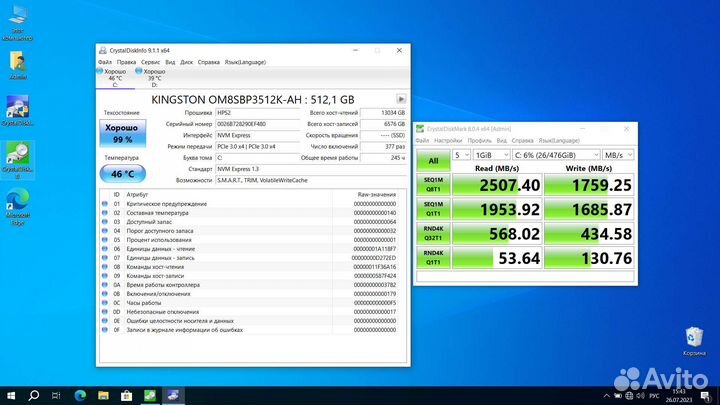Select the Процент использования attribute row
Viewport: 720px width, 405px height.
250,240
